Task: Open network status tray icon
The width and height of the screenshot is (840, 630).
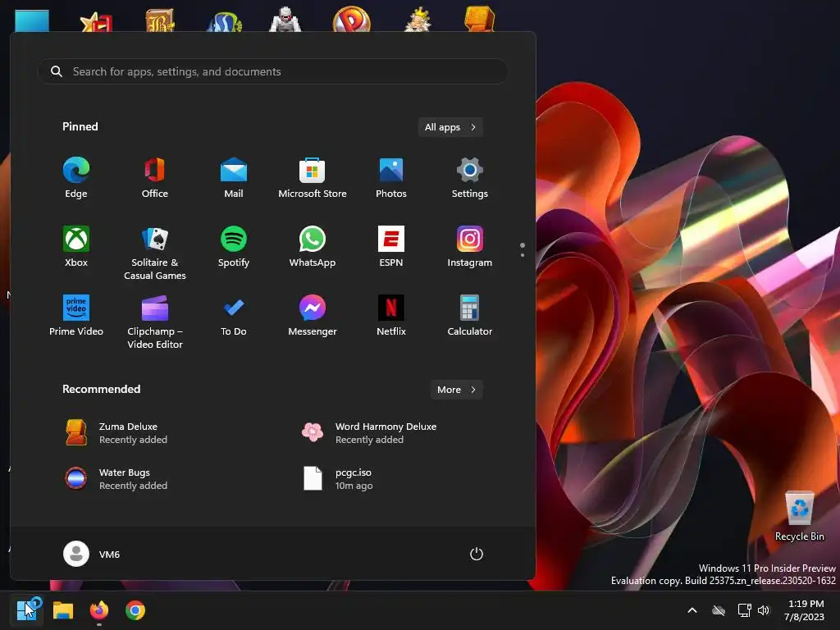Action: tap(744, 610)
